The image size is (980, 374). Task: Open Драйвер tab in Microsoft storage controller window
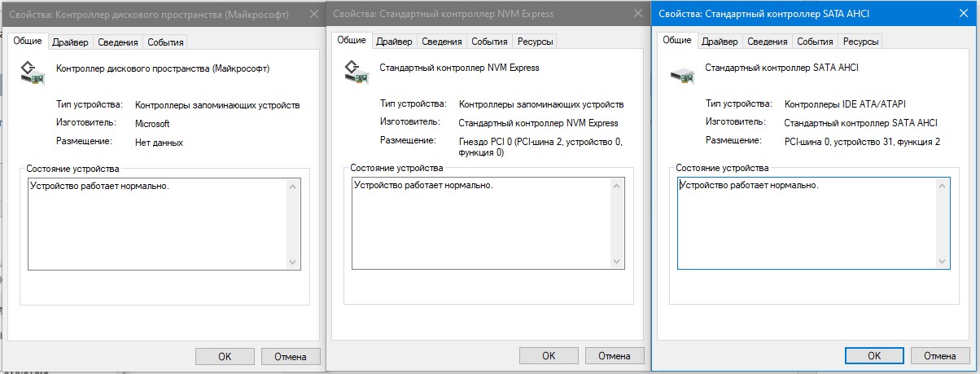[x=70, y=42]
